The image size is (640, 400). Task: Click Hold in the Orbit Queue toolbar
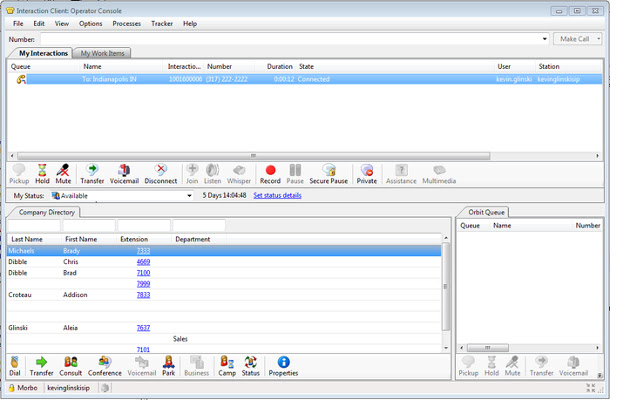(x=491, y=366)
